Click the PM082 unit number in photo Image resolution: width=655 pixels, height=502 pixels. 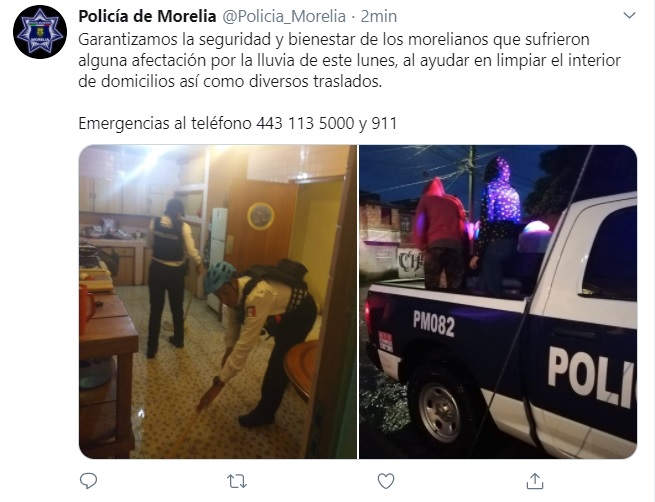(x=434, y=323)
